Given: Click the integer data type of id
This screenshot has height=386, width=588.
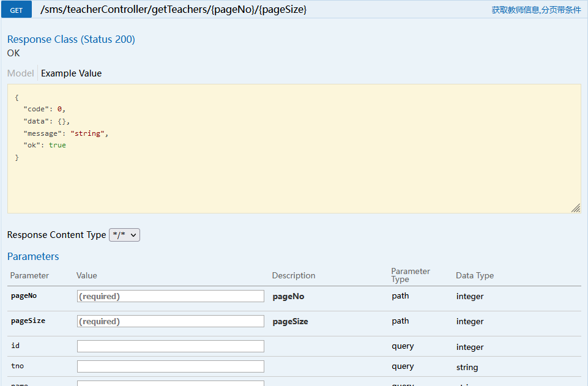Looking at the screenshot, I should pos(470,347).
